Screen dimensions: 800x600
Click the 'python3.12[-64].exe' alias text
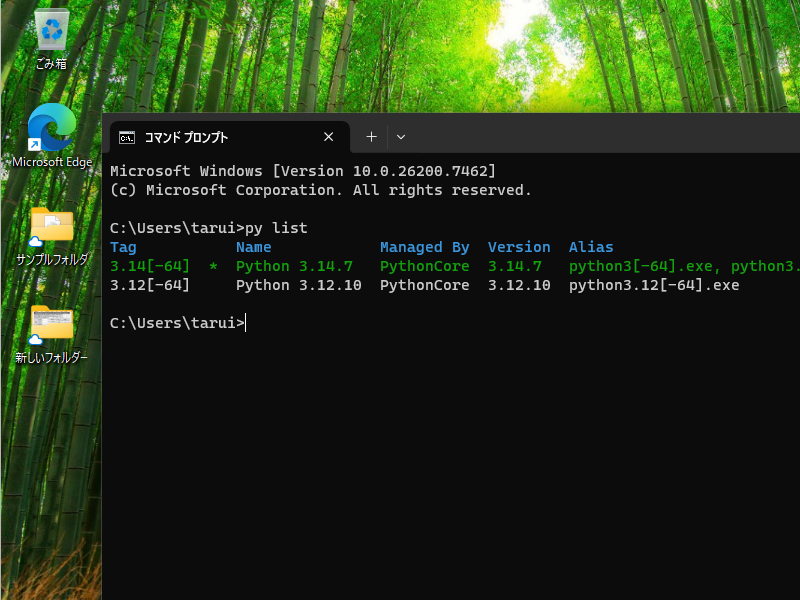click(654, 285)
